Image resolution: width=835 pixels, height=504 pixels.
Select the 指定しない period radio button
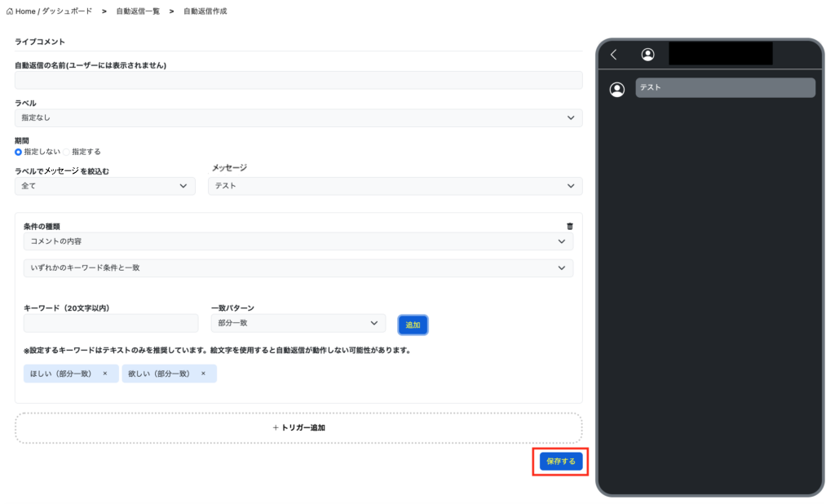[19, 152]
